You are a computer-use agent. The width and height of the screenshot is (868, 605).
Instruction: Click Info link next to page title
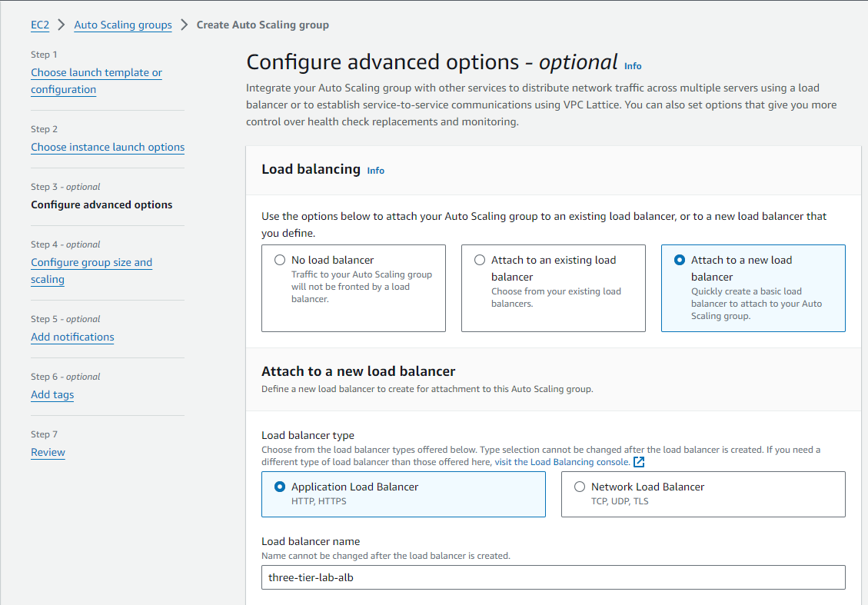633,66
